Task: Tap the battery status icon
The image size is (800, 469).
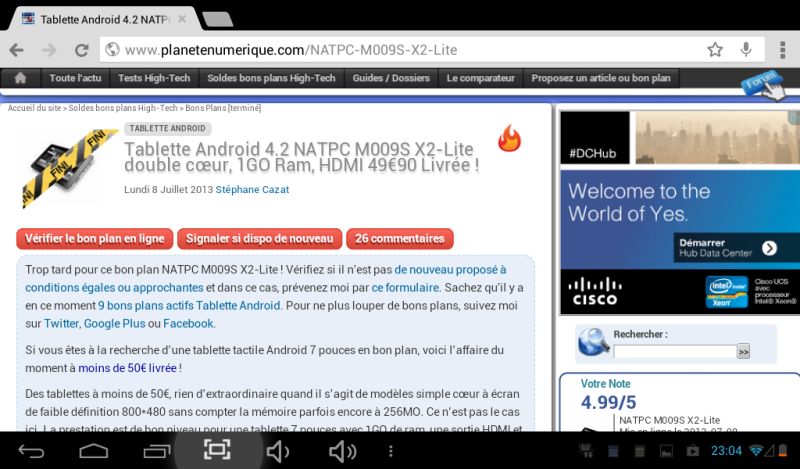Action: point(782,451)
